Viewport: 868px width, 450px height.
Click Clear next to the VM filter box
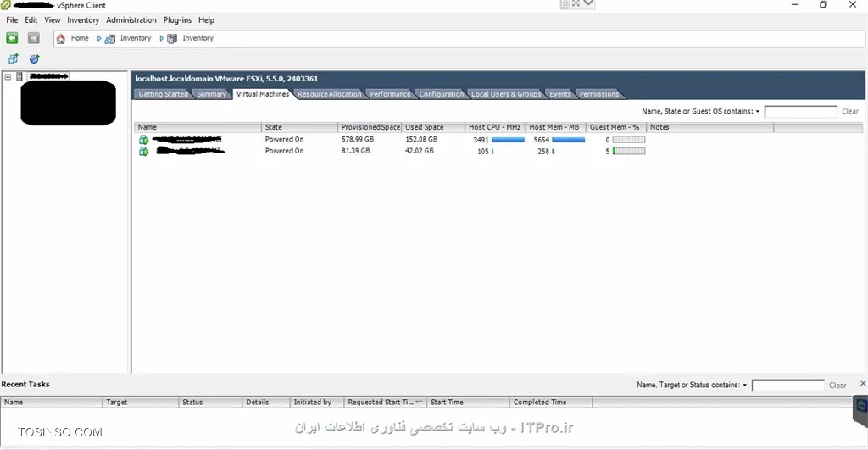tap(849, 111)
